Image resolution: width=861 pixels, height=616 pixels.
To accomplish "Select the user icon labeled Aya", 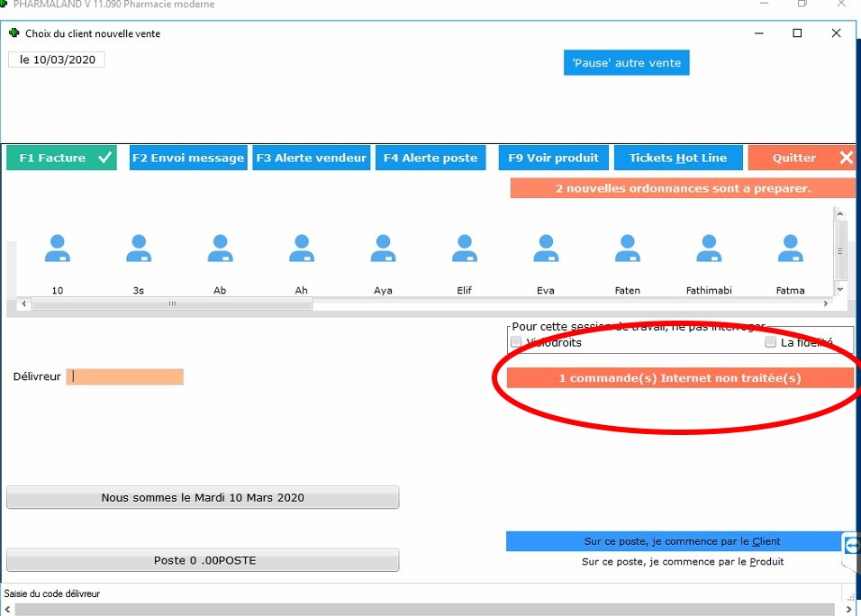I will [x=383, y=249].
